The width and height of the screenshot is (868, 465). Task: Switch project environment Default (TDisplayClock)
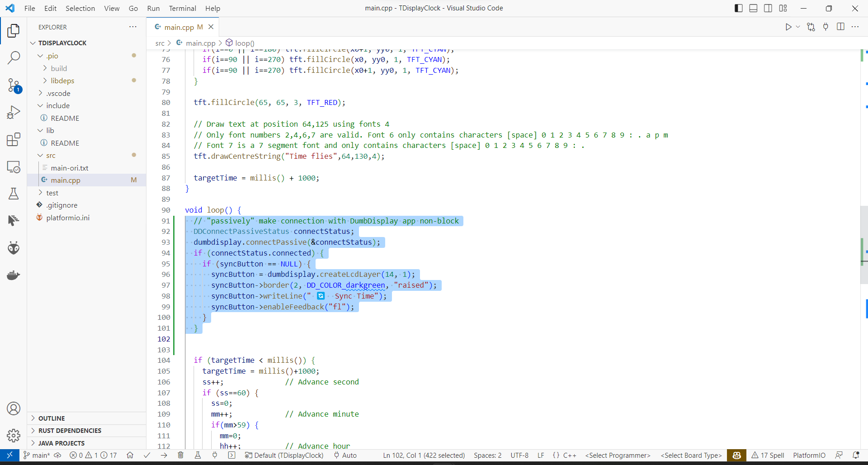click(284, 456)
